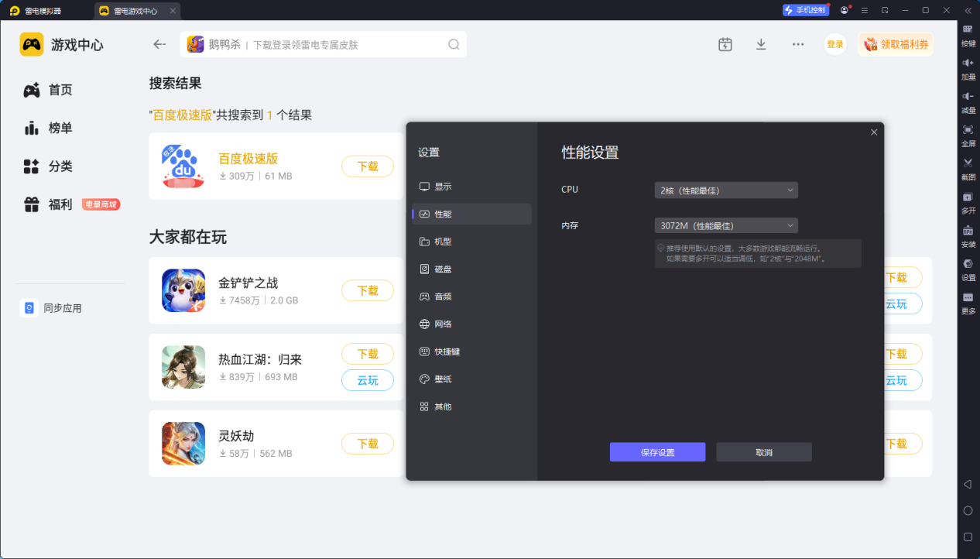Screen dimensions: 980x559
Task: Download 金铲铲之战 with its 下载 button
Action: 367,290
